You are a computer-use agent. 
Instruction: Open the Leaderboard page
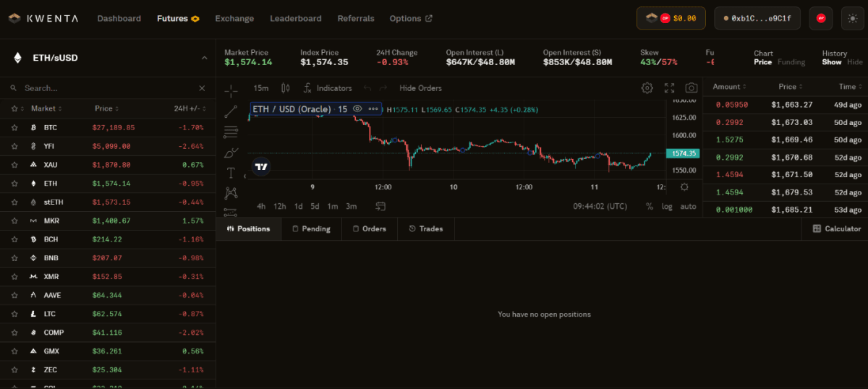click(x=296, y=18)
